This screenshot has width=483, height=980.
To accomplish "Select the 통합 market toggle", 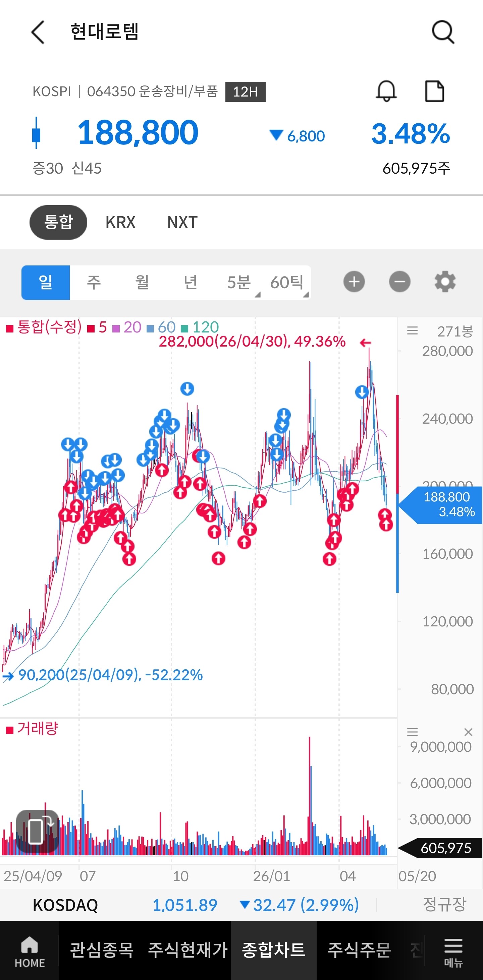I will click(58, 222).
